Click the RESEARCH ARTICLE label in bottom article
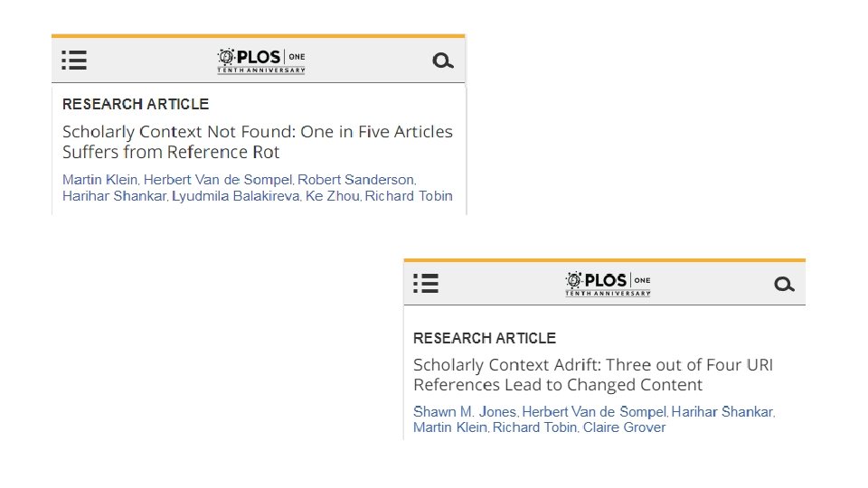 pos(485,338)
